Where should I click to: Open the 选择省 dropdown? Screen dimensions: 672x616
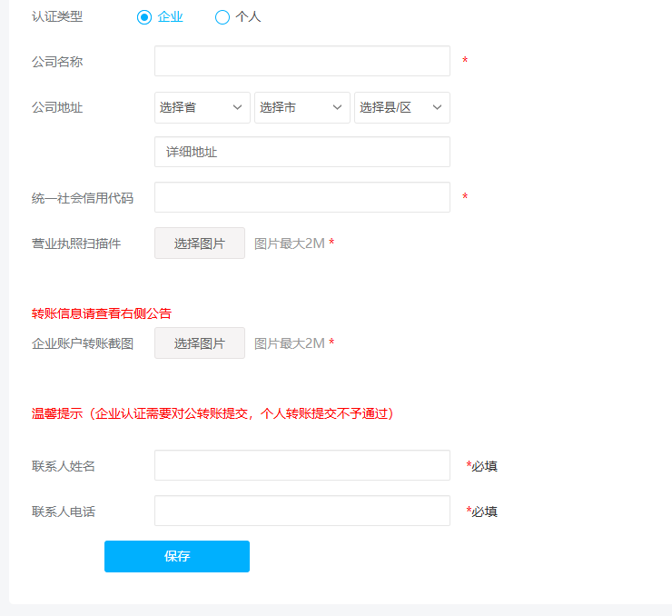203,107
